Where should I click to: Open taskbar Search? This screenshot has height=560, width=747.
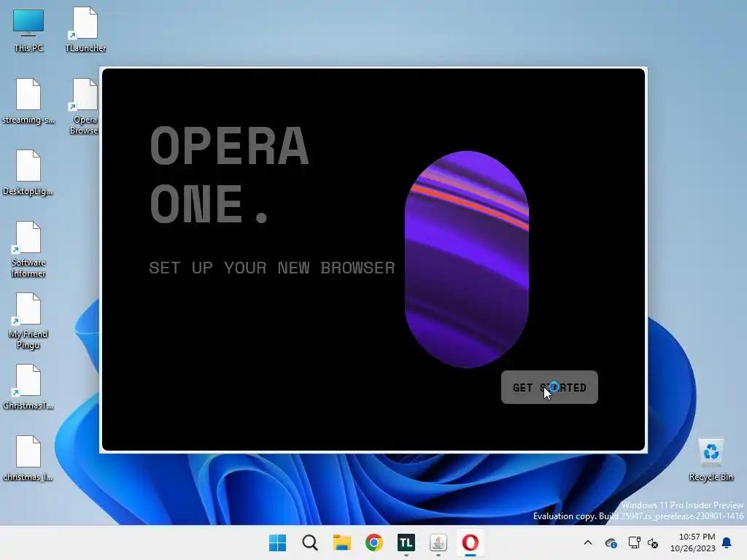(x=309, y=542)
